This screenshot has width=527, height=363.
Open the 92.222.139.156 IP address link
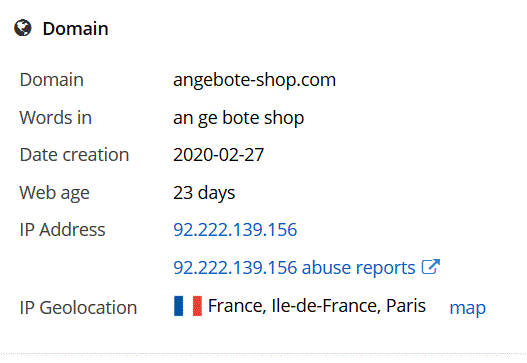click(235, 230)
